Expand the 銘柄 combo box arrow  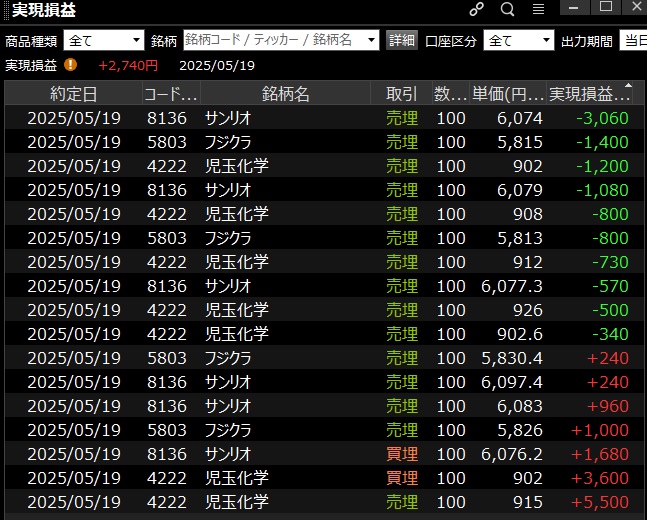(371, 40)
